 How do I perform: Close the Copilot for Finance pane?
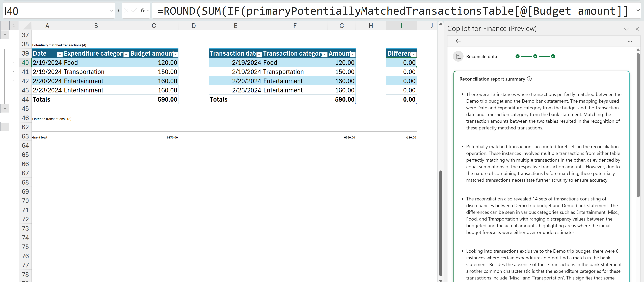pyautogui.click(x=637, y=29)
